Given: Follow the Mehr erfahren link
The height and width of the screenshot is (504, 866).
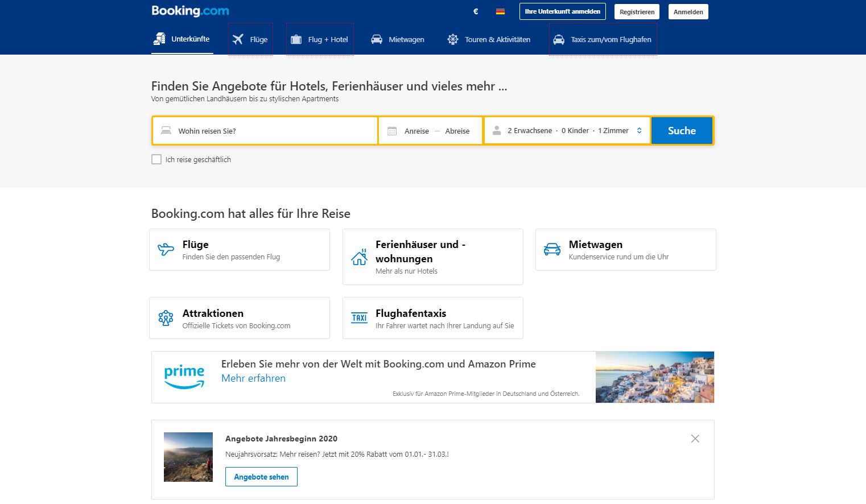Looking at the screenshot, I should (x=253, y=378).
